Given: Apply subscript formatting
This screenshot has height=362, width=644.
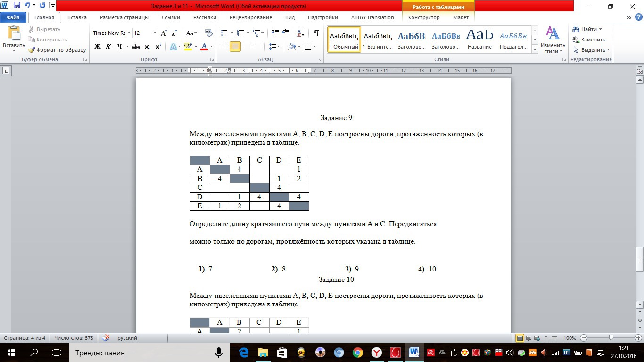Looking at the screenshot, I should pos(147,47).
